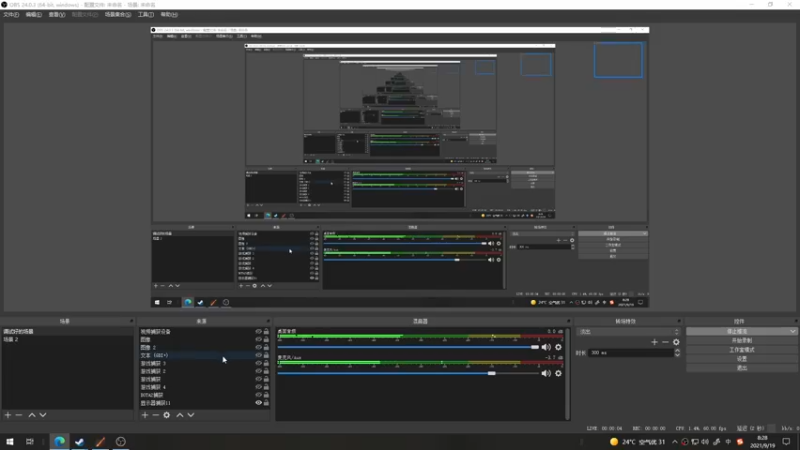Screen dimensions: 800x450
Task: Expand the stop streaming button dropdown arrow
Action: pyautogui.click(x=792, y=332)
